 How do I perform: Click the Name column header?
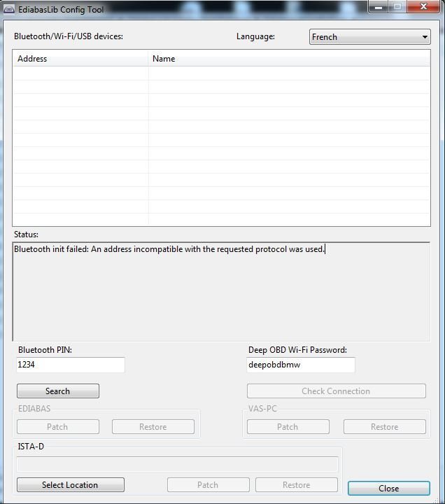(289, 59)
